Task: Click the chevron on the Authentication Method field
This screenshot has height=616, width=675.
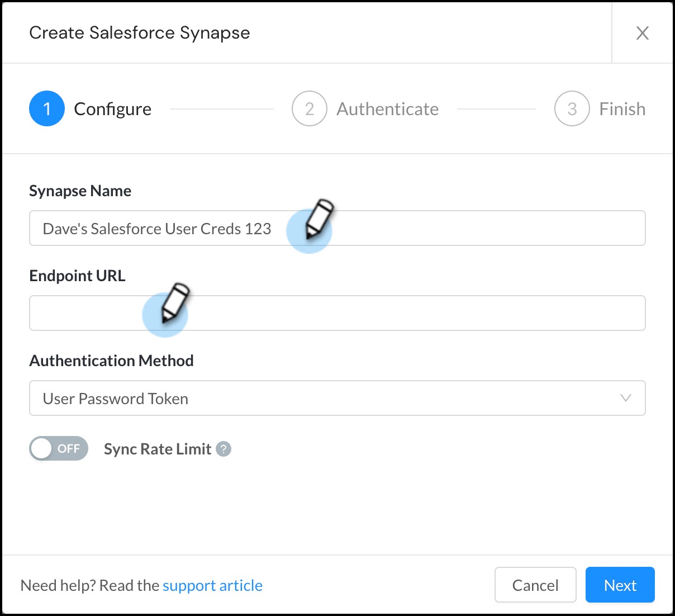Action: coord(625,398)
